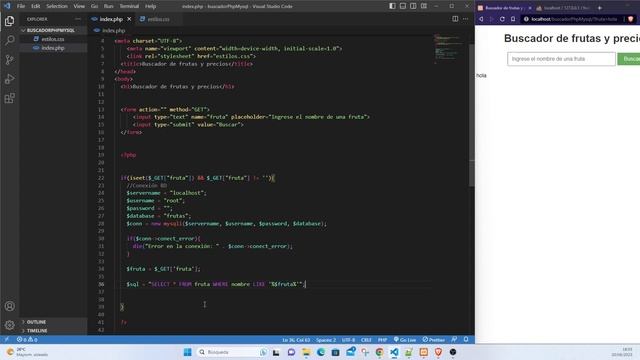Click the UTF-8 encoding status item
Image resolution: width=640 pixels, height=360 pixels.
click(348, 340)
